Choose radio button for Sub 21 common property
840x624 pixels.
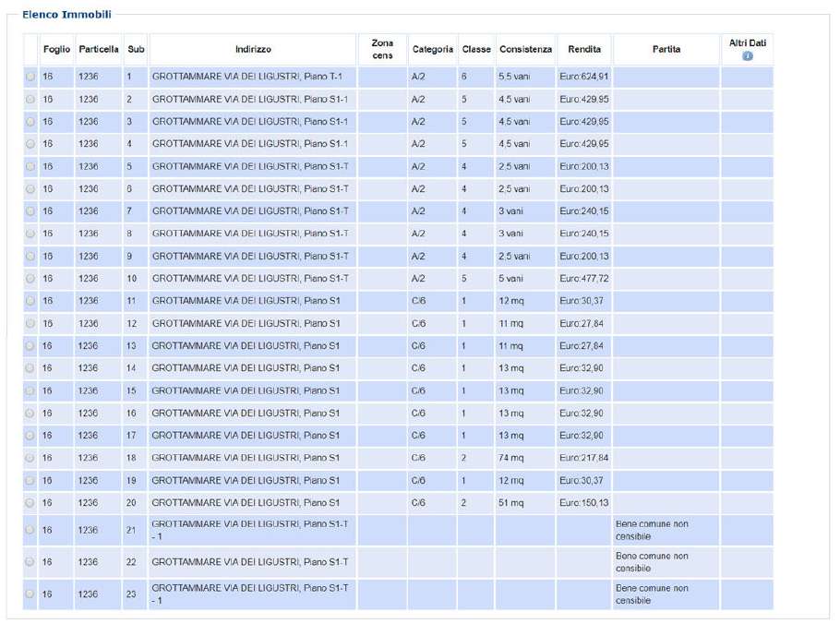(30, 530)
